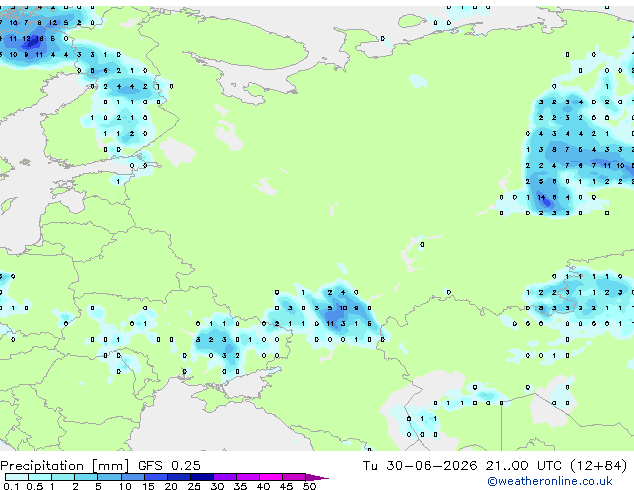Pick the 1–2 mm legend color cell
Viewport: 634px width, 490px height.
(x=63, y=477)
